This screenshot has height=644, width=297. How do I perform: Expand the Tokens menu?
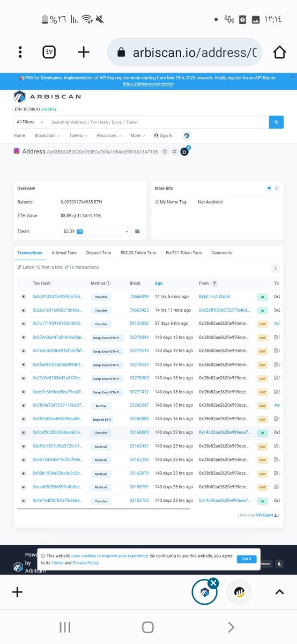point(79,136)
